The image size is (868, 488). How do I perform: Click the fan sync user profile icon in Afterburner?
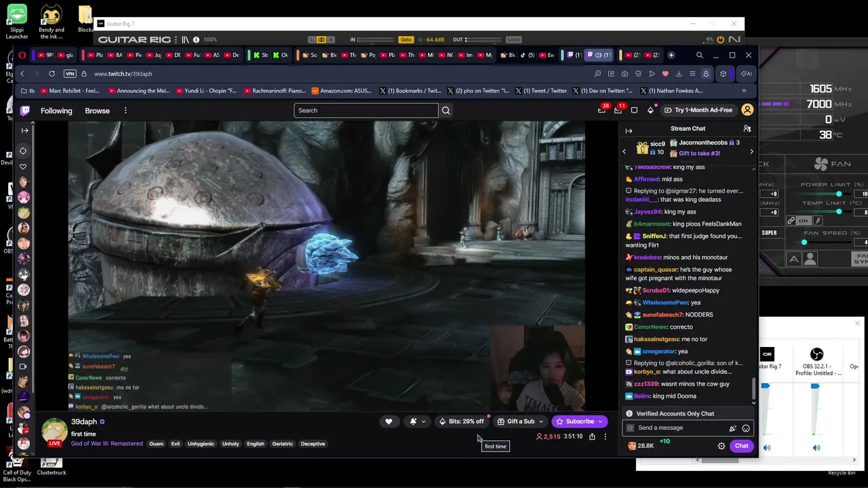point(810,259)
